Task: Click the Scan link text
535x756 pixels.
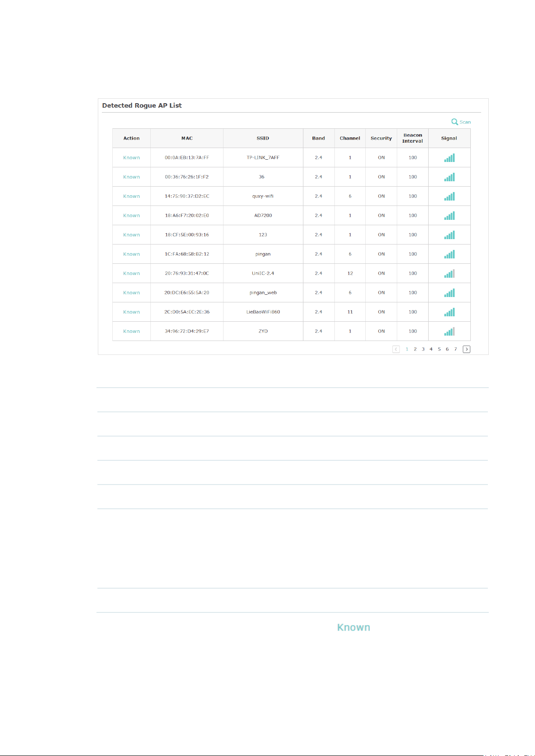Action: (465, 122)
